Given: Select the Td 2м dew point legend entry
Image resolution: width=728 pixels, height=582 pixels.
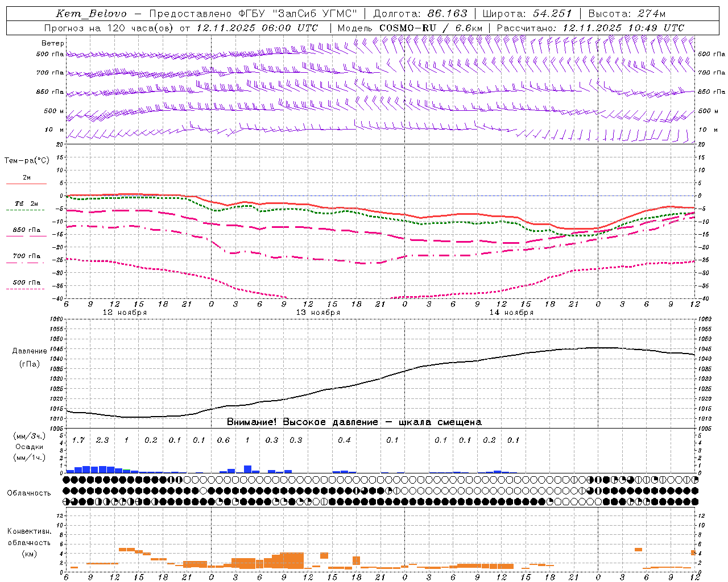Looking at the screenshot, I should click(27, 203).
